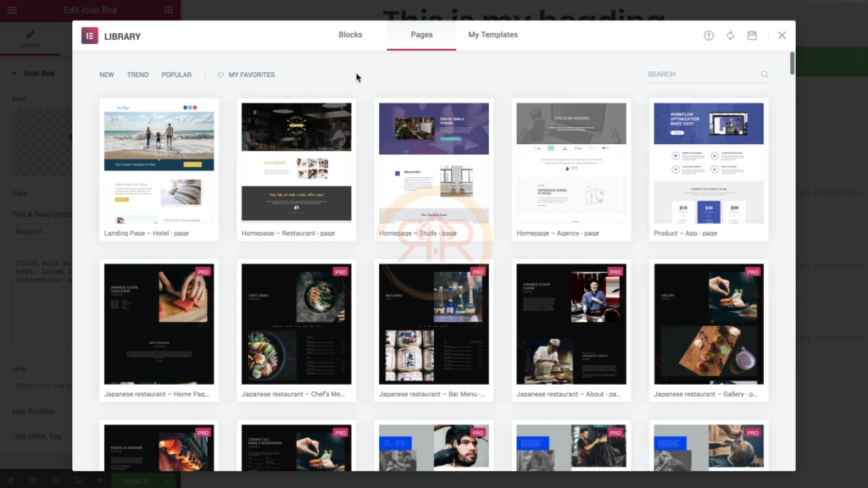
Task: Sort templates by Trend
Action: pos(137,75)
